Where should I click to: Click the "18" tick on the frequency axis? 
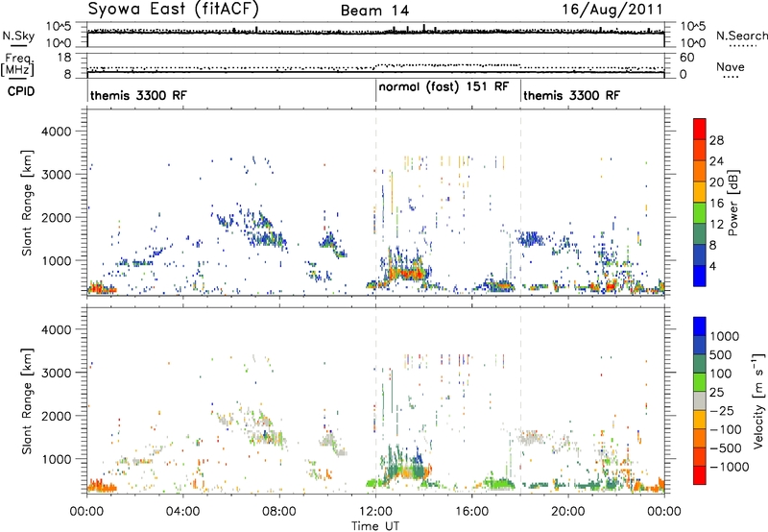(x=64, y=58)
